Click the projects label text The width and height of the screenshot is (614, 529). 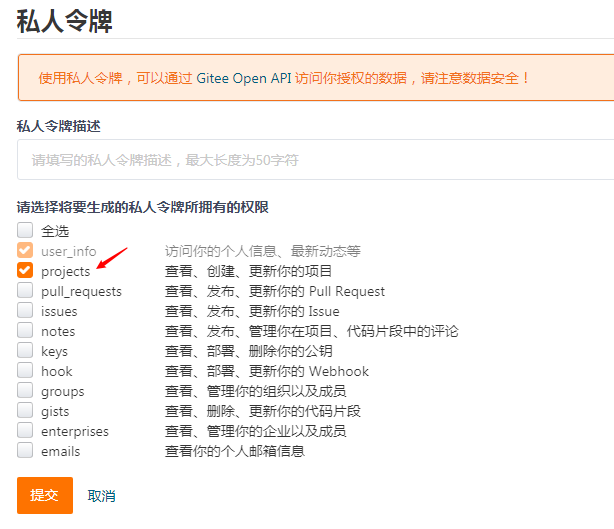66,272
